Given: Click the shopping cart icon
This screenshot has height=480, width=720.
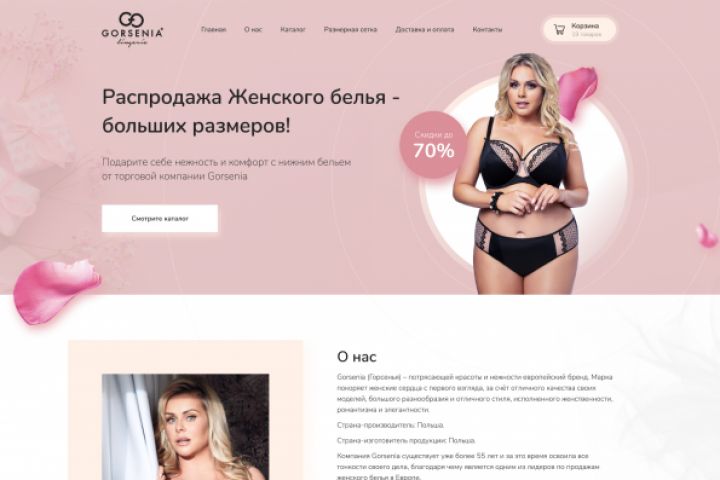Looking at the screenshot, I should [x=559, y=30].
